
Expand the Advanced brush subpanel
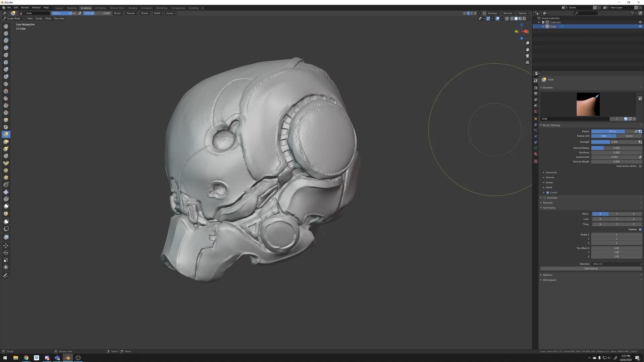[x=551, y=173]
